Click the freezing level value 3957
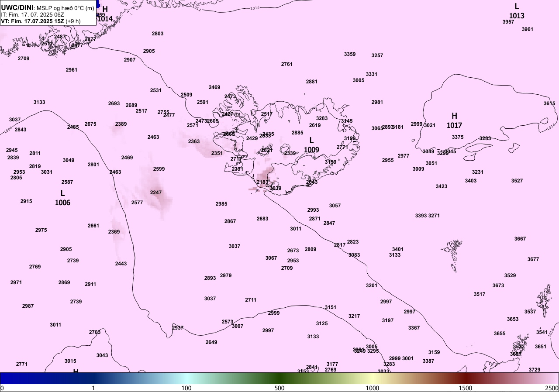559x392 pixels. click(508, 22)
